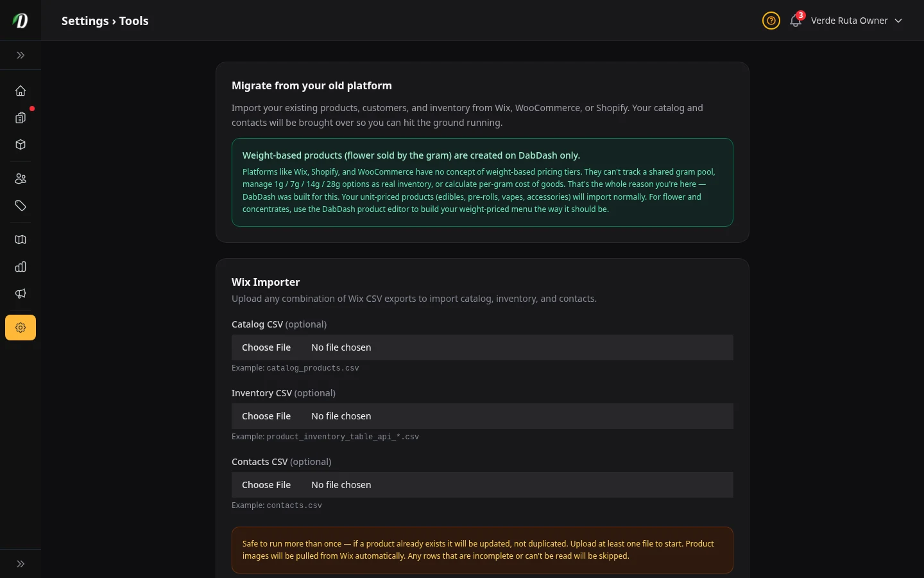Screen dimensions: 924x578
Task: Open the Customers people icon
Action: pyautogui.click(x=21, y=179)
